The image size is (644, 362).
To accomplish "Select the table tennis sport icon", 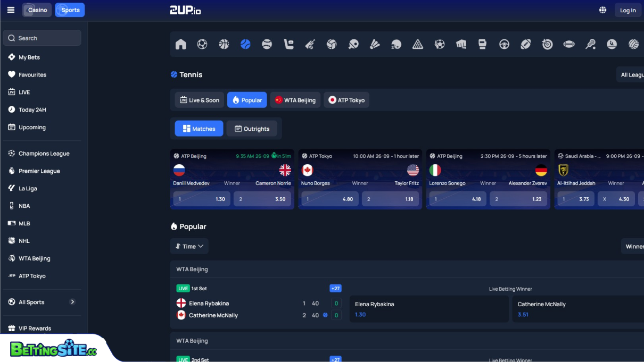I will 353,44.
